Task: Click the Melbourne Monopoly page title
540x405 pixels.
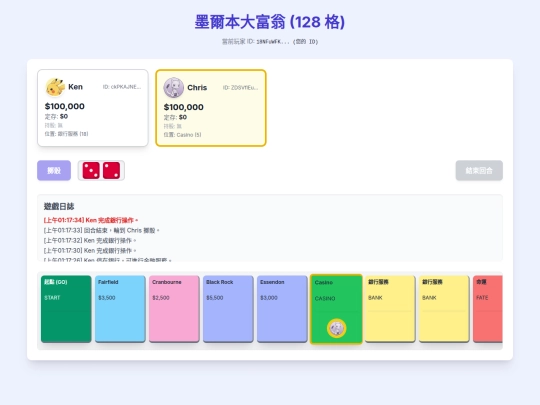Action: (x=270, y=22)
